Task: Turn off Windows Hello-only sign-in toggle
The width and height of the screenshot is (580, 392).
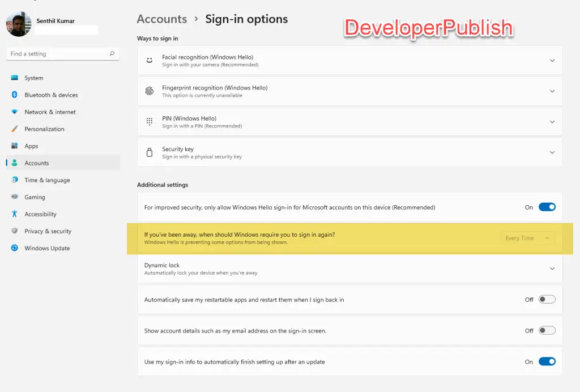Action: 547,207
